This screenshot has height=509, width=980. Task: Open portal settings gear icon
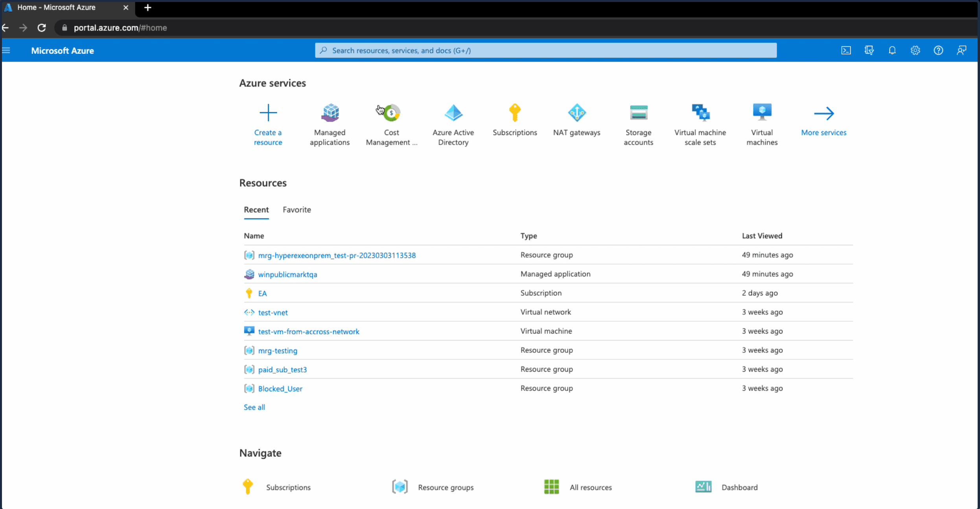coord(915,50)
